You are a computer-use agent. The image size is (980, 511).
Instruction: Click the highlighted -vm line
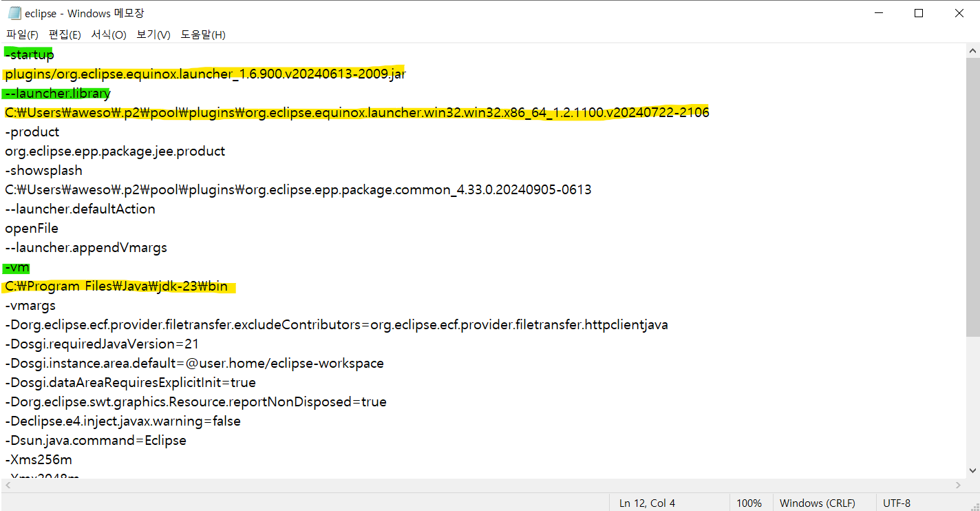tap(17, 267)
